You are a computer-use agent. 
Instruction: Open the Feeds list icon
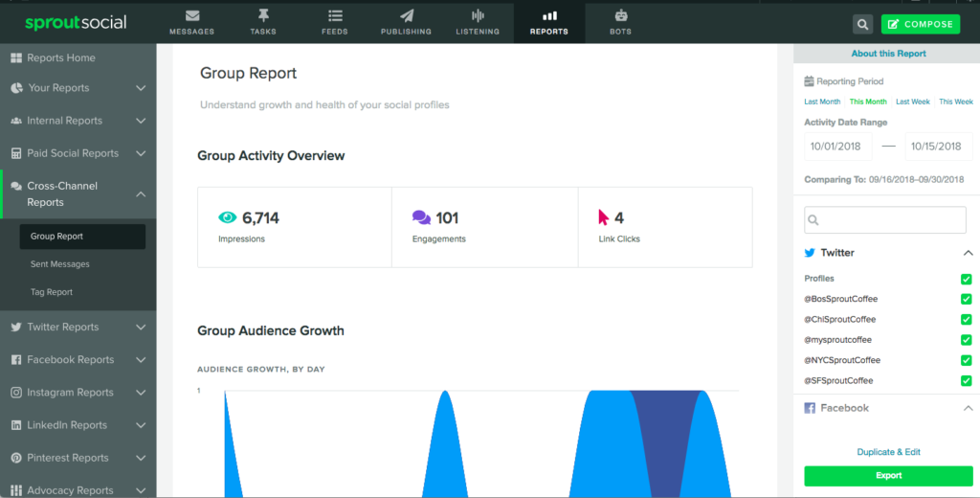[x=335, y=16]
